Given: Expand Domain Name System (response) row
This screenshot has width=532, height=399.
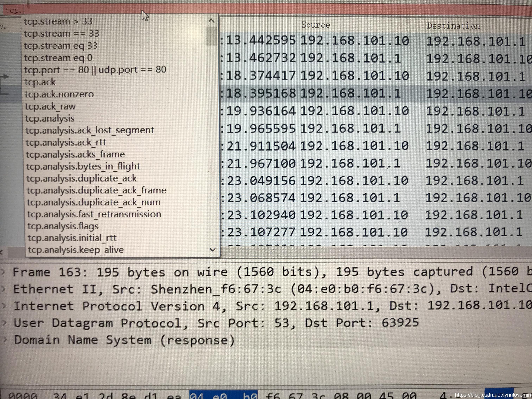Looking at the screenshot, I should [5, 340].
